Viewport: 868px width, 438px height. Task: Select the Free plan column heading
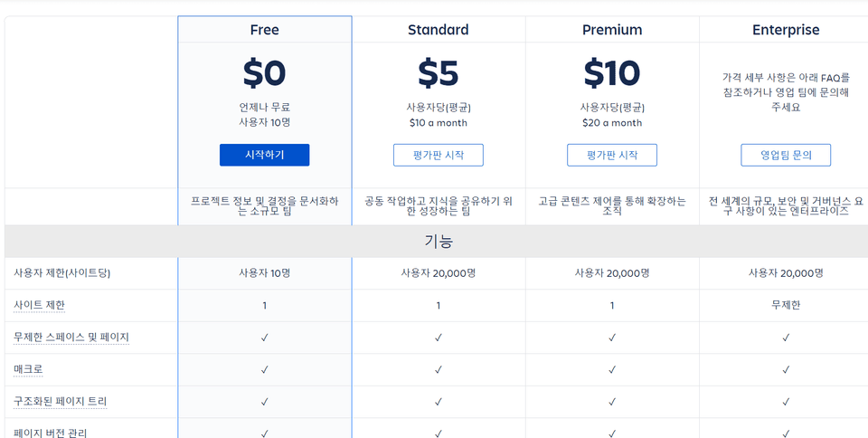tap(264, 30)
